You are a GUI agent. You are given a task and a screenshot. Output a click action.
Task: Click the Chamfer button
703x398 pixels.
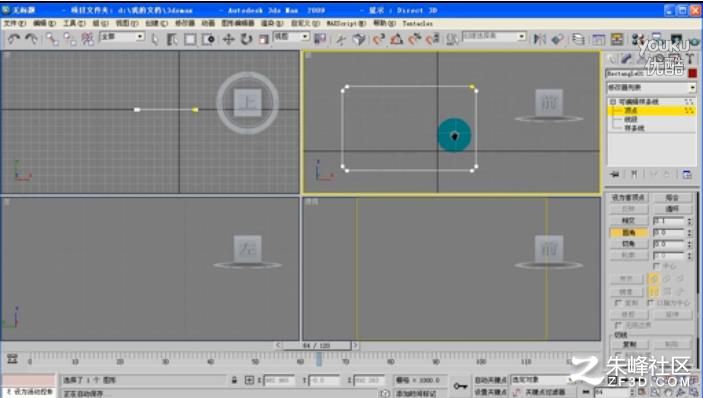point(629,244)
